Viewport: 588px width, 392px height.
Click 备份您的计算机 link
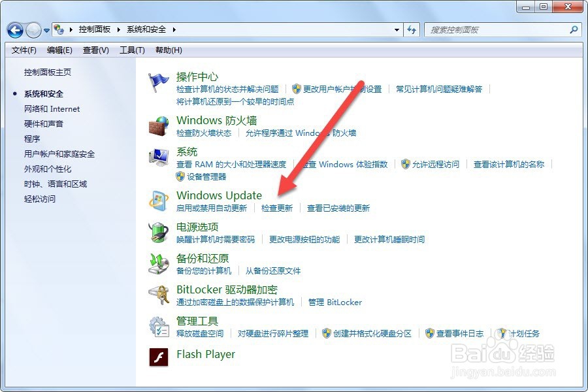[x=204, y=271]
